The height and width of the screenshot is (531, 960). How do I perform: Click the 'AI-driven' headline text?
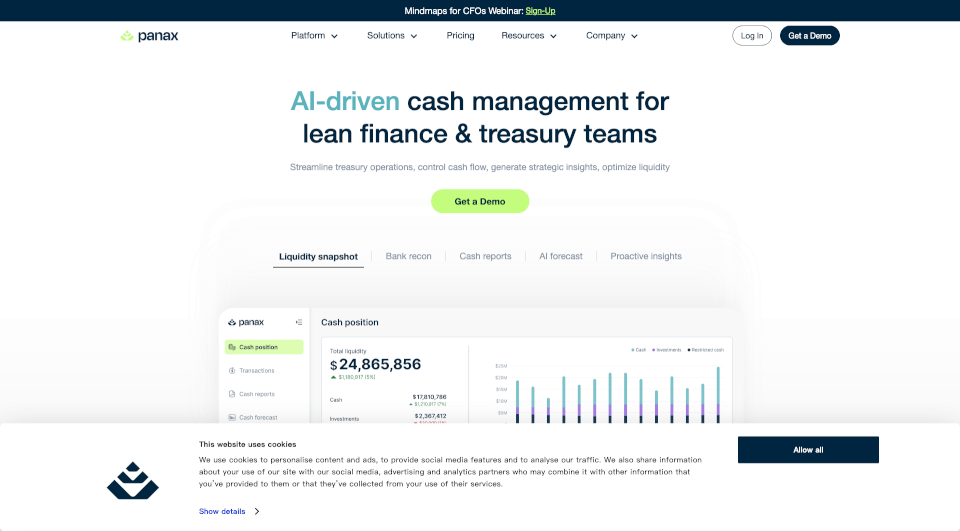click(345, 101)
